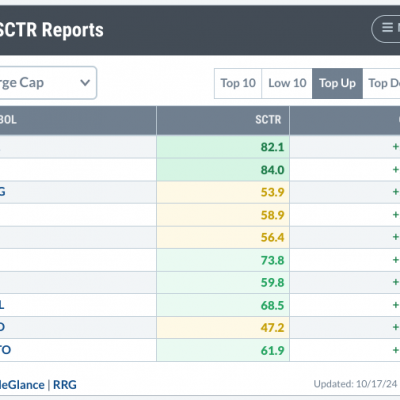The image size is (400, 400).
Task: Sort by the Symbol column header
Action: pos(78,120)
